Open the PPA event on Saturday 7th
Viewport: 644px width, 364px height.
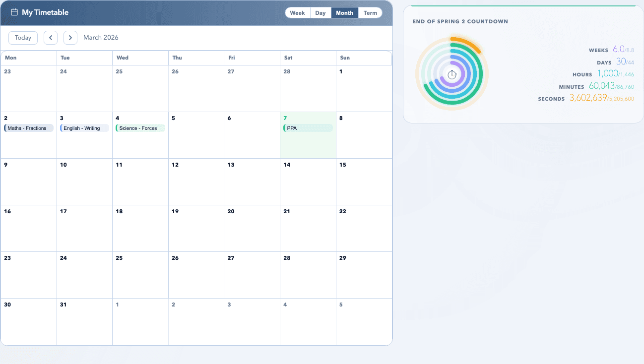pyautogui.click(x=308, y=128)
